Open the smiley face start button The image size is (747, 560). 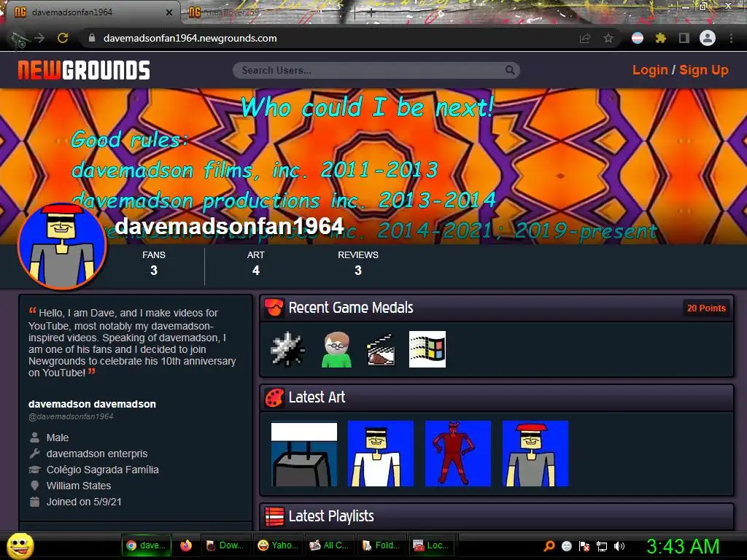point(20,545)
